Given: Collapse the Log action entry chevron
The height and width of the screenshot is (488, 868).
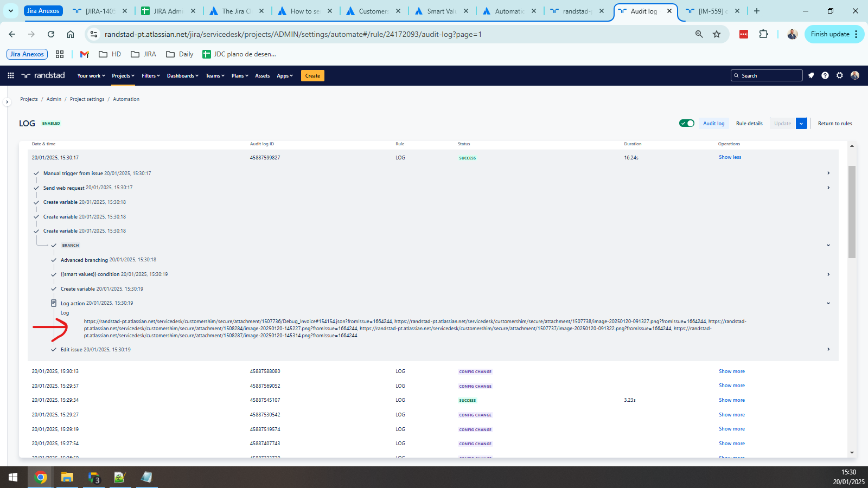Looking at the screenshot, I should pyautogui.click(x=828, y=303).
